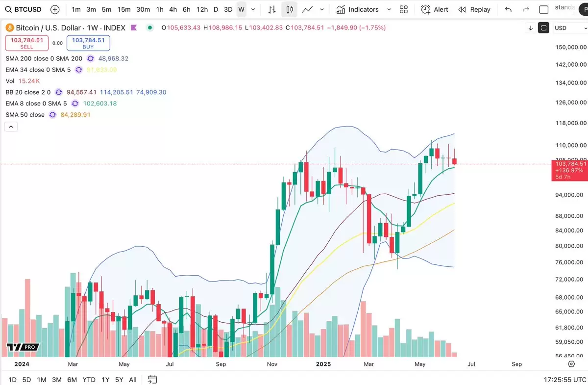Select the SMA 50 close indicator legend

25,115
